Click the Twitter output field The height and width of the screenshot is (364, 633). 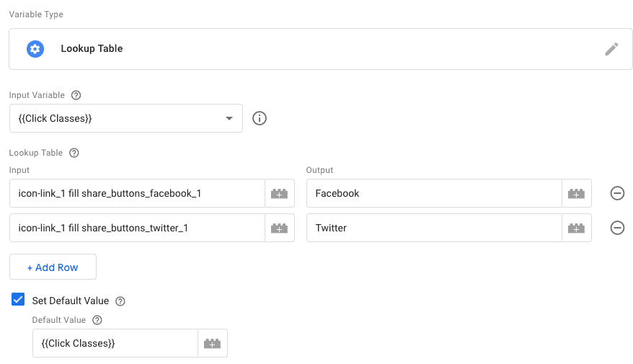pyautogui.click(x=435, y=228)
